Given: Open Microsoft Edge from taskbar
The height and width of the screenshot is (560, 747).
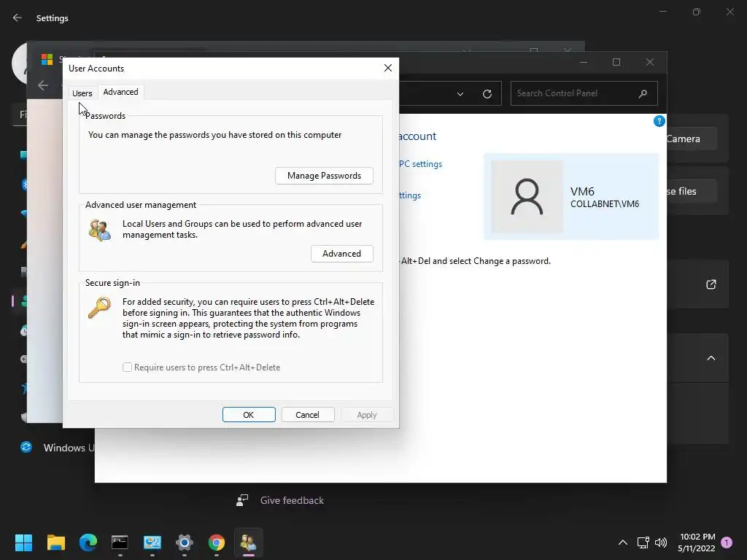Looking at the screenshot, I should pos(88,542).
